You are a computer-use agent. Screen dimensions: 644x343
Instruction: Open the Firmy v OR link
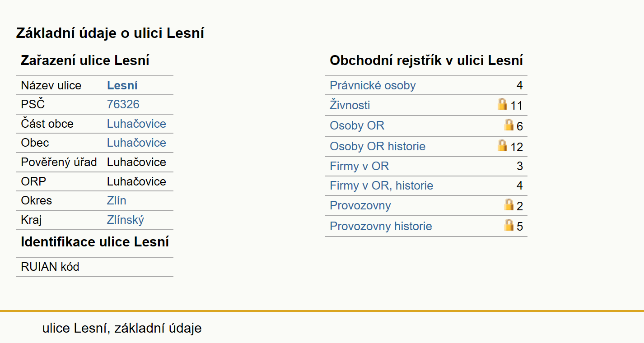click(x=359, y=166)
